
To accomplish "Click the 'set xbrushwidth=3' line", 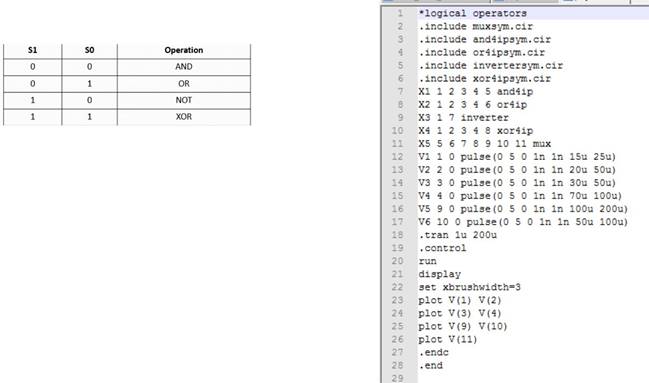I will [469, 287].
